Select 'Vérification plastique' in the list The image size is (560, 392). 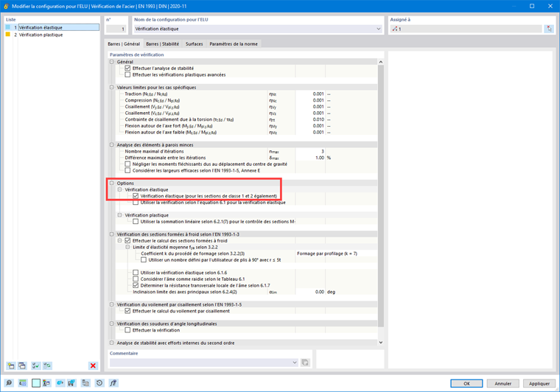[41, 35]
